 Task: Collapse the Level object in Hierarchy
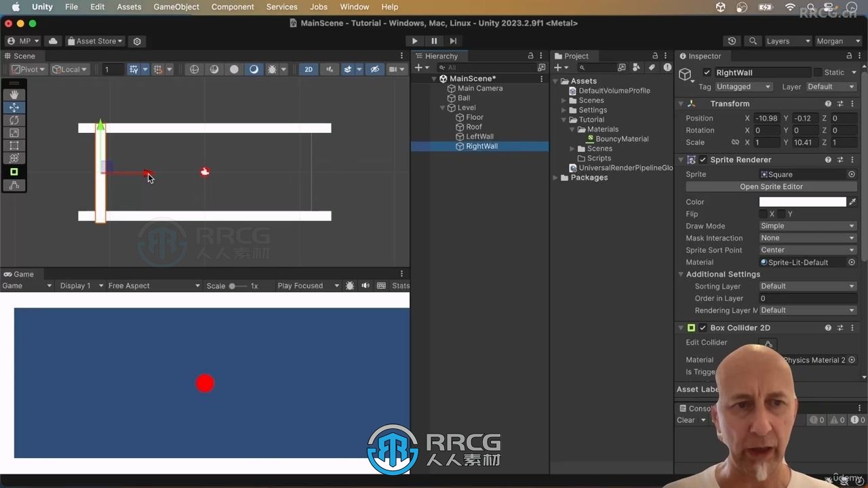tap(443, 108)
